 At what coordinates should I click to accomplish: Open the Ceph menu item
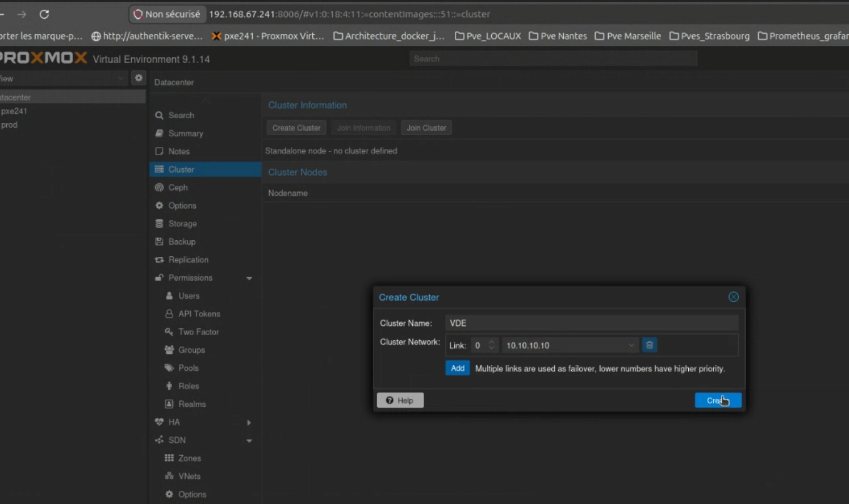205,188
